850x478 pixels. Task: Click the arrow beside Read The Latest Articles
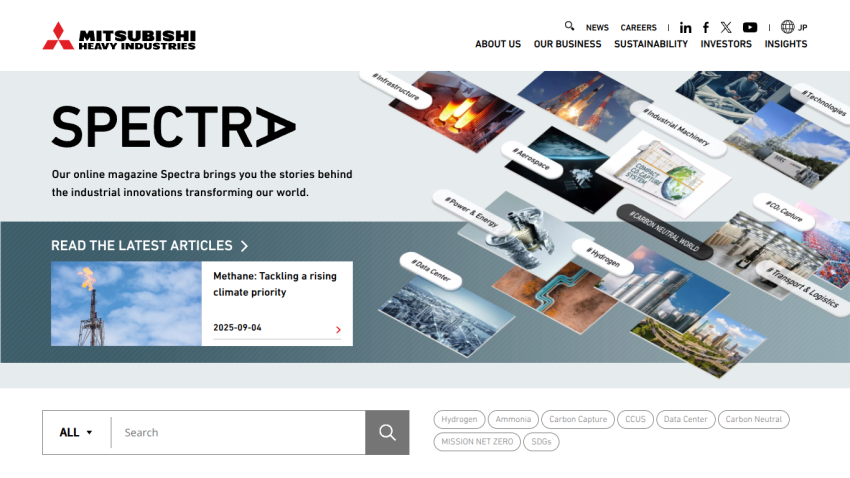(244, 246)
